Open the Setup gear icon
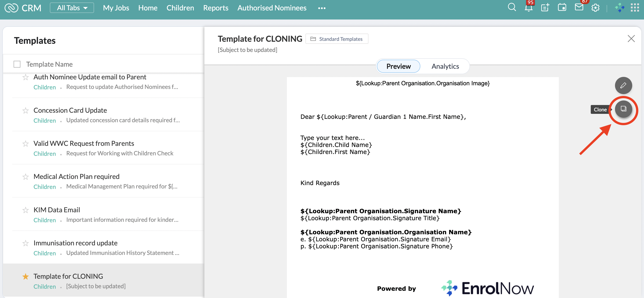644x298 pixels. (x=595, y=8)
